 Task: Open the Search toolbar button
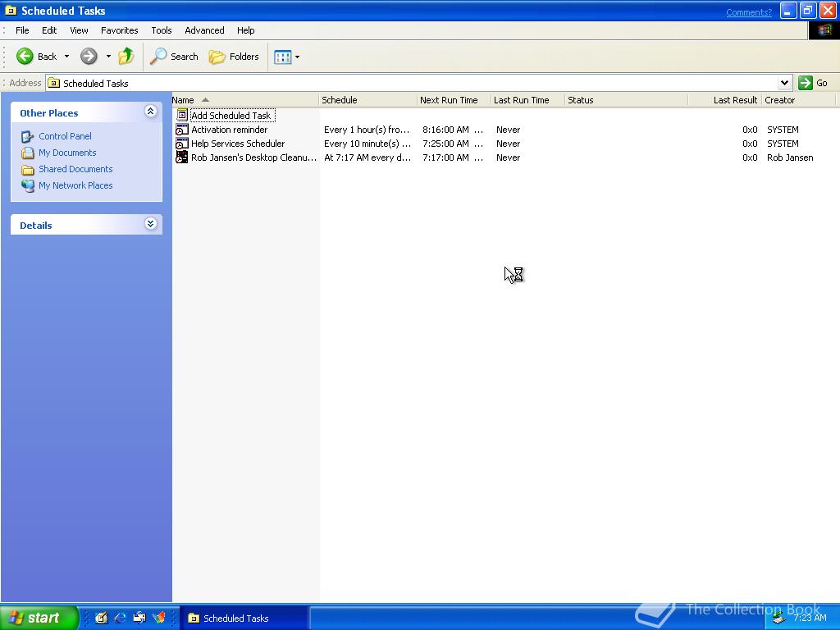[x=174, y=57]
